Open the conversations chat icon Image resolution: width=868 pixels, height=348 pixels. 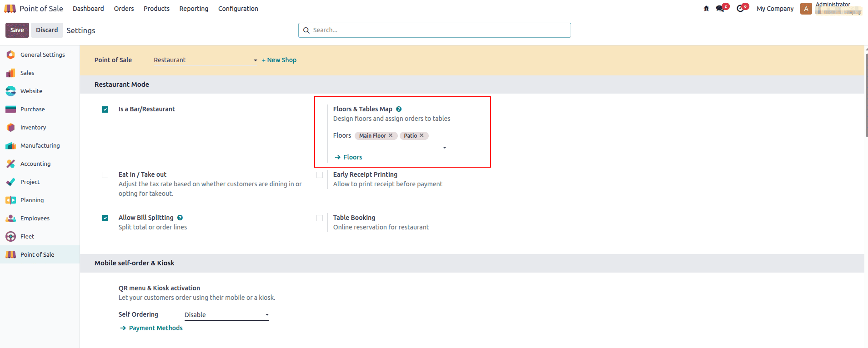[x=721, y=9]
